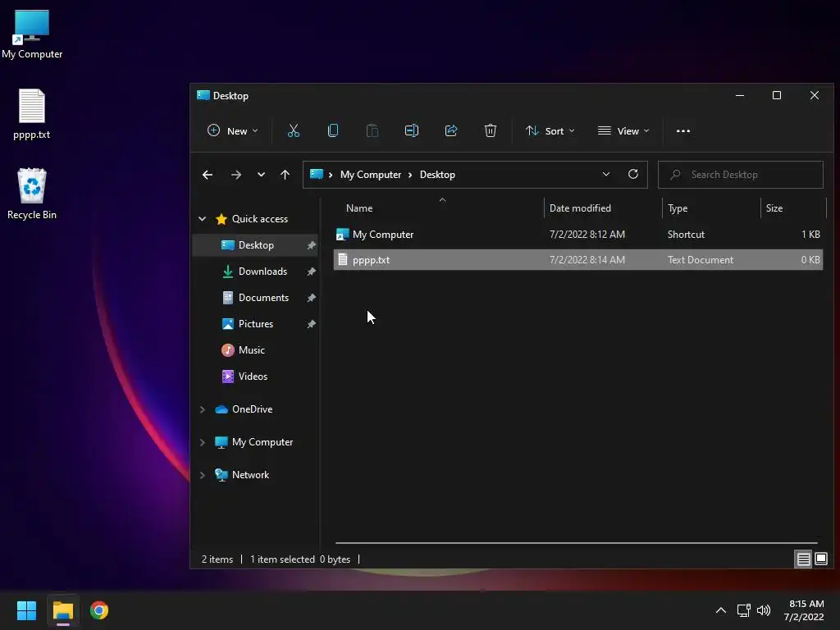Open recent locations dropdown chevron
Screen dimensions: 840x630
tap(261, 175)
